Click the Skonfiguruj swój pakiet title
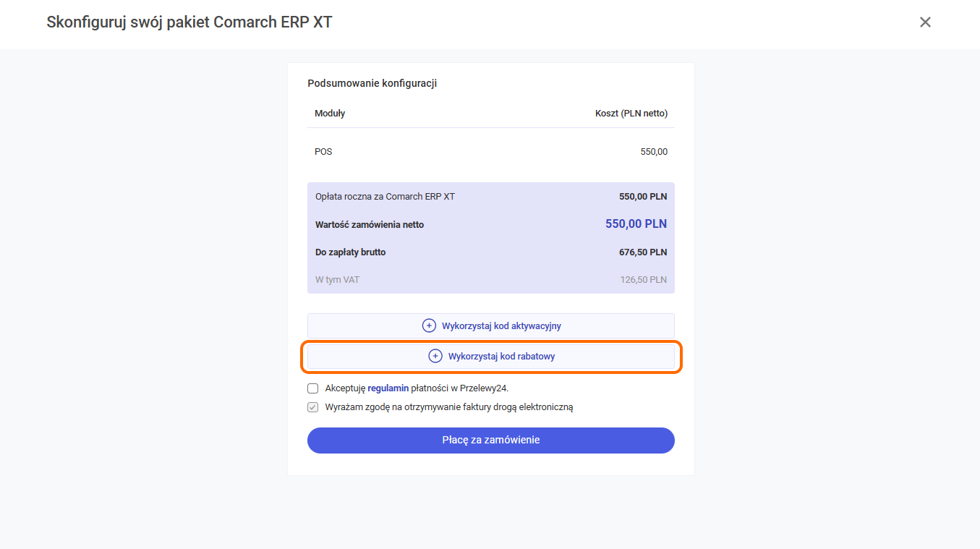 pos(189,22)
